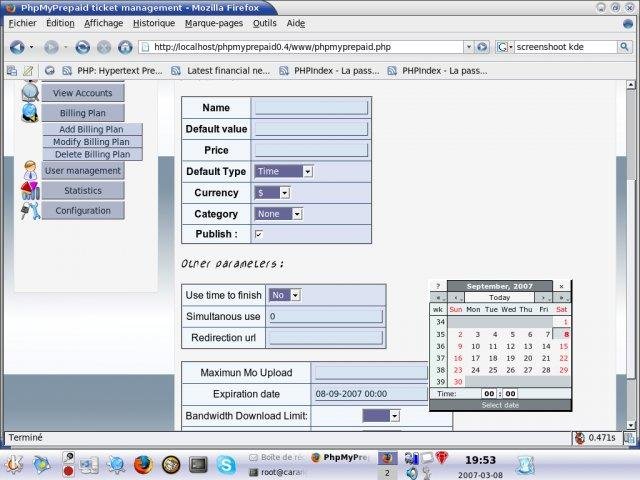The image size is (640, 480).
Task: Go to previous year in calendar
Action: (x=439, y=298)
